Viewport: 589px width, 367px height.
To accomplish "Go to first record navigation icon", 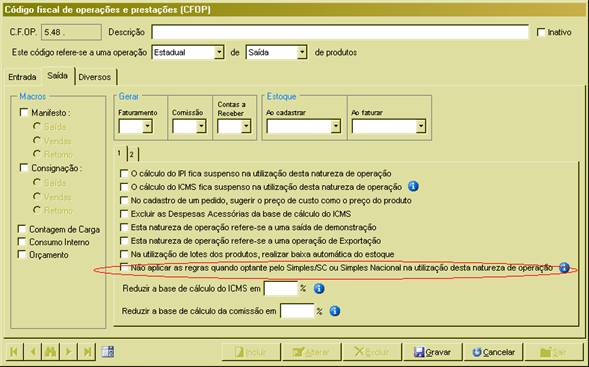I will coord(14,352).
